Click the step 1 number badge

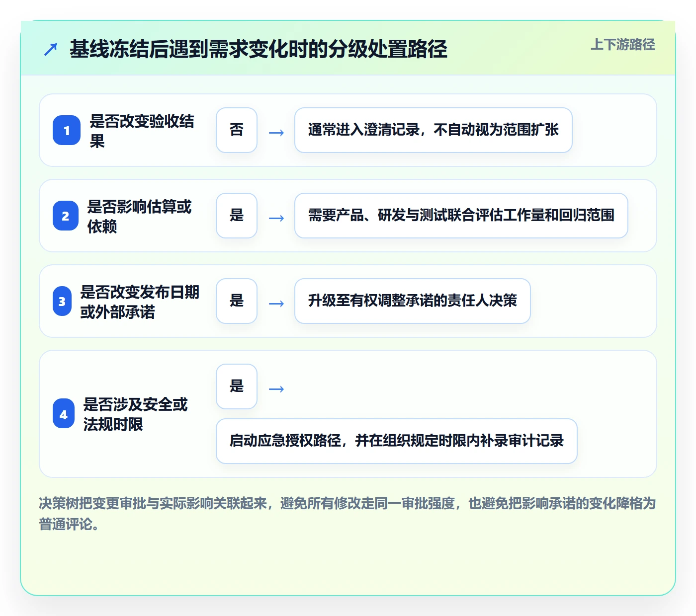[67, 130]
